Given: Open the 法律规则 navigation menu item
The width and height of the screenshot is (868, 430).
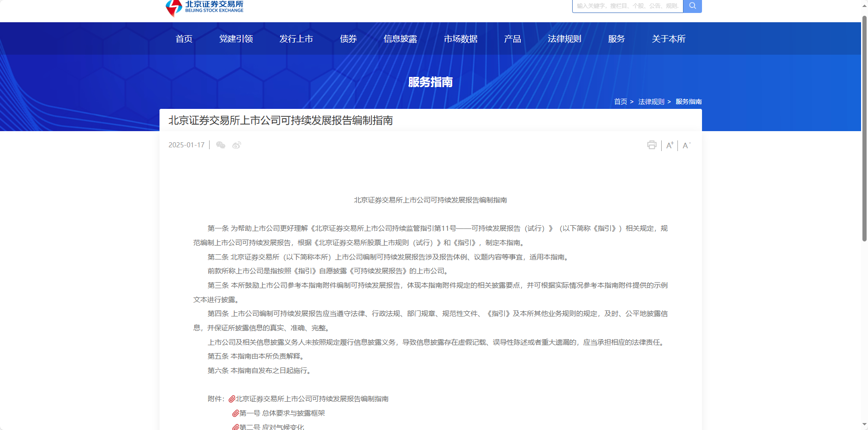Looking at the screenshot, I should [x=564, y=39].
